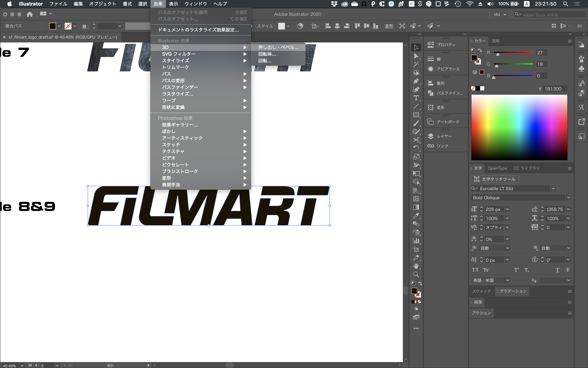Screen dimensions: 588x368
Task: Select the Lasso tool
Action: tap(416, 73)
